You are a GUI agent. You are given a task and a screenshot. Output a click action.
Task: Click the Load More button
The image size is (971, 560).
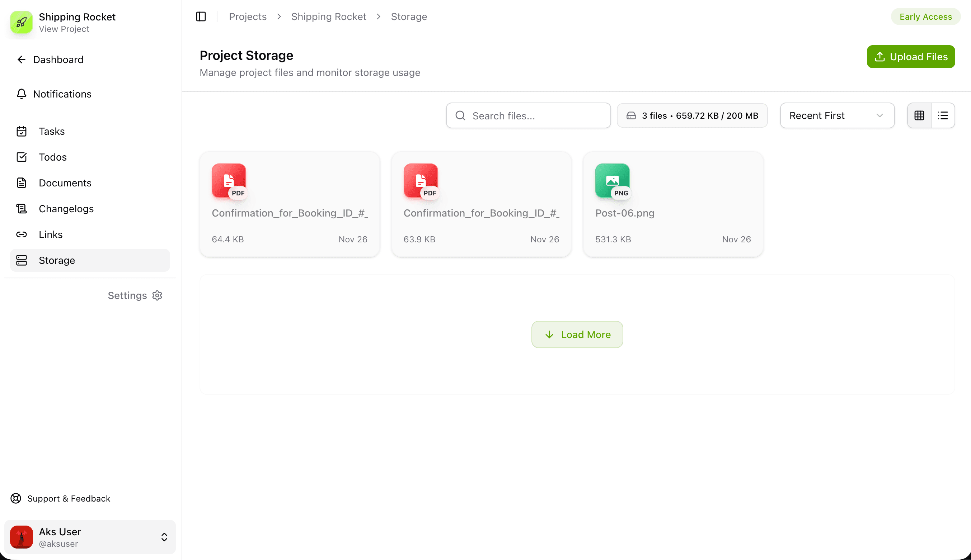click(x=577, y=334)
